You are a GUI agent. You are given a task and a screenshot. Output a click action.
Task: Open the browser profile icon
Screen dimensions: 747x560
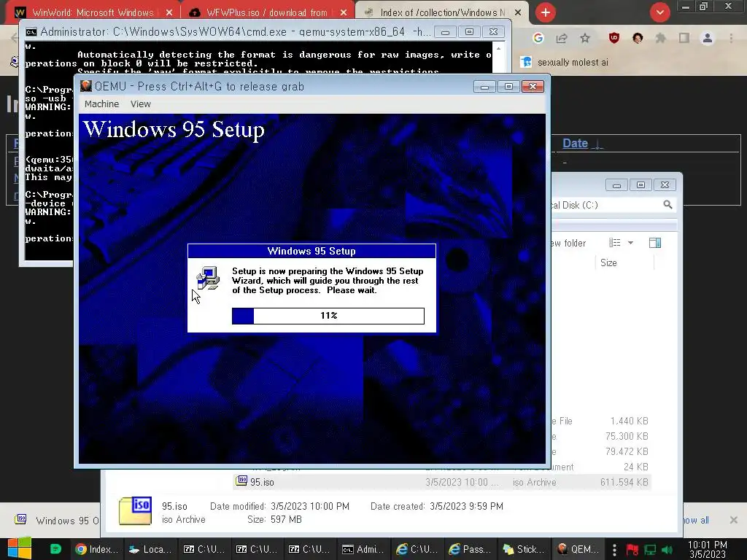pyautogui.click(x=708, y=38)
